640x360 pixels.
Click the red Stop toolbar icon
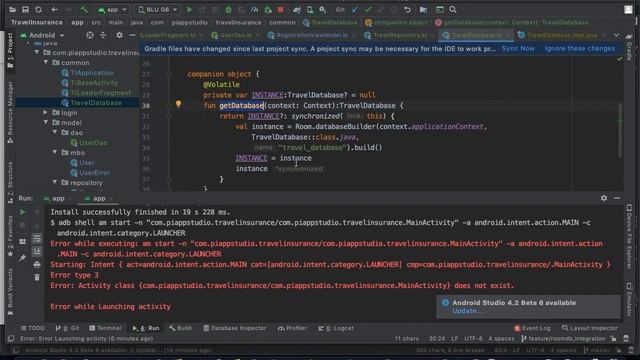[280, 9]
